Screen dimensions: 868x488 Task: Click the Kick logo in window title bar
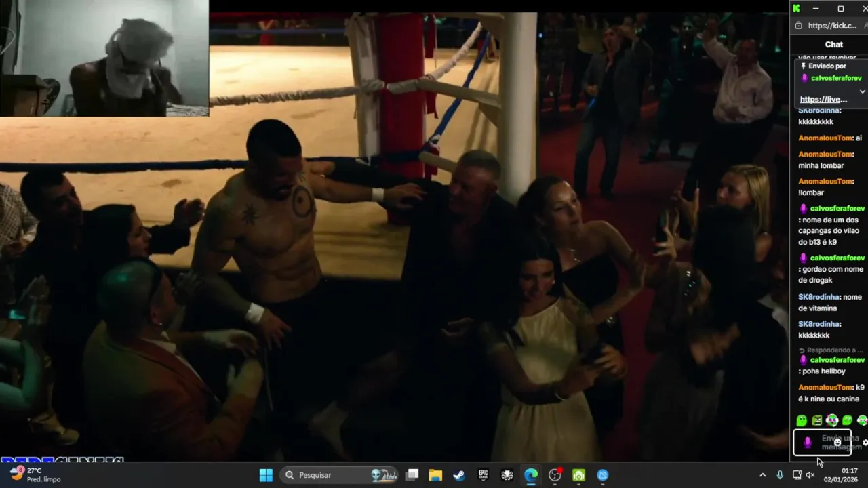pos(796,8)
